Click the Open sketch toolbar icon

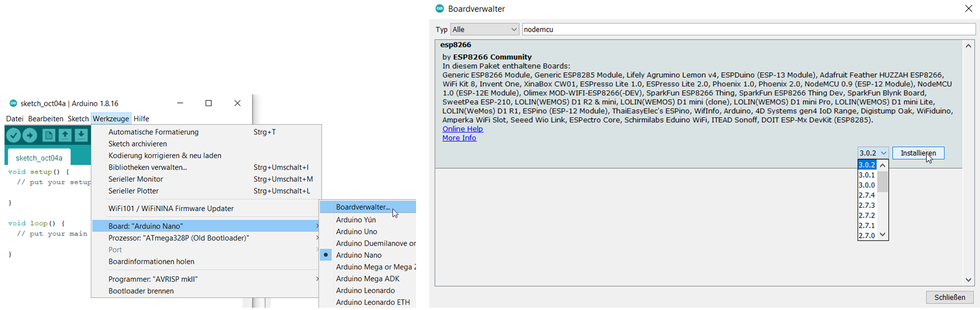[65, 136]
